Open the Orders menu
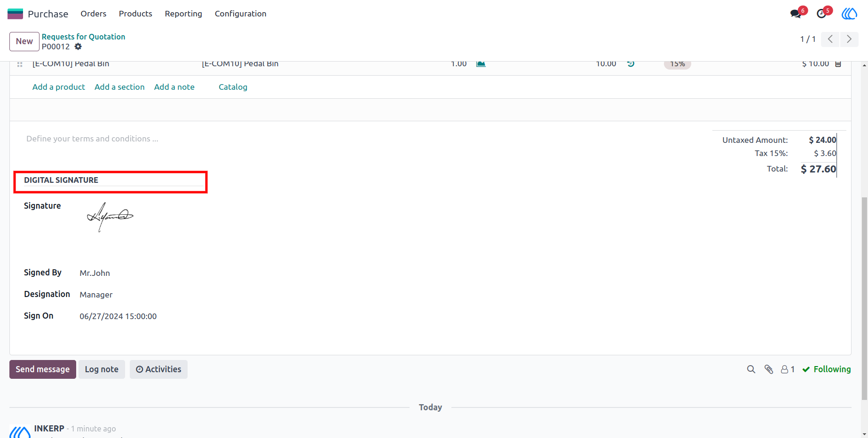868x438 pixels. (94, 14)
